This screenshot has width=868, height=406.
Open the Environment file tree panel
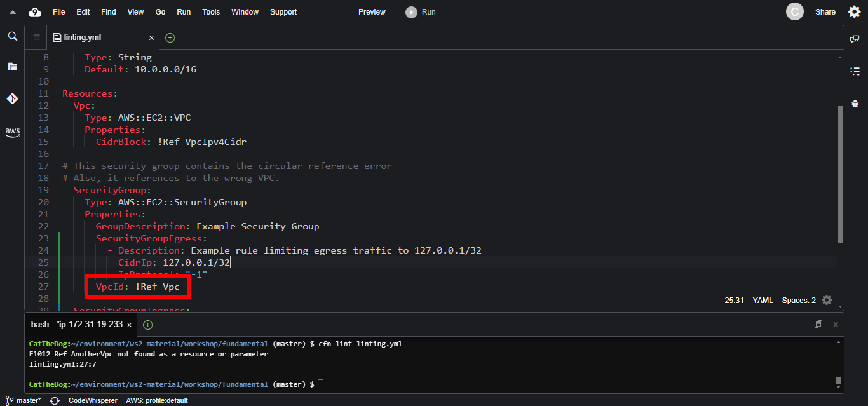(12, 65)
